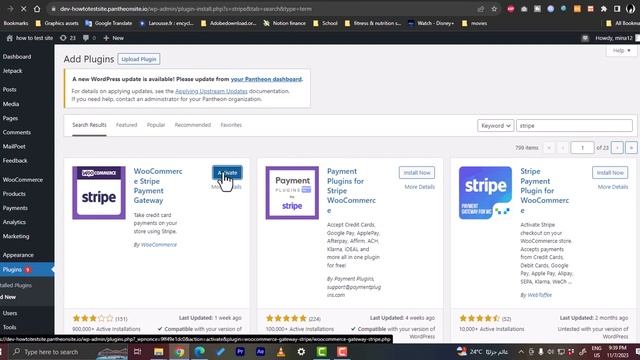The image size is (640, 360).
Task: Open Comments in the admin sidebar
Action: 17,133
